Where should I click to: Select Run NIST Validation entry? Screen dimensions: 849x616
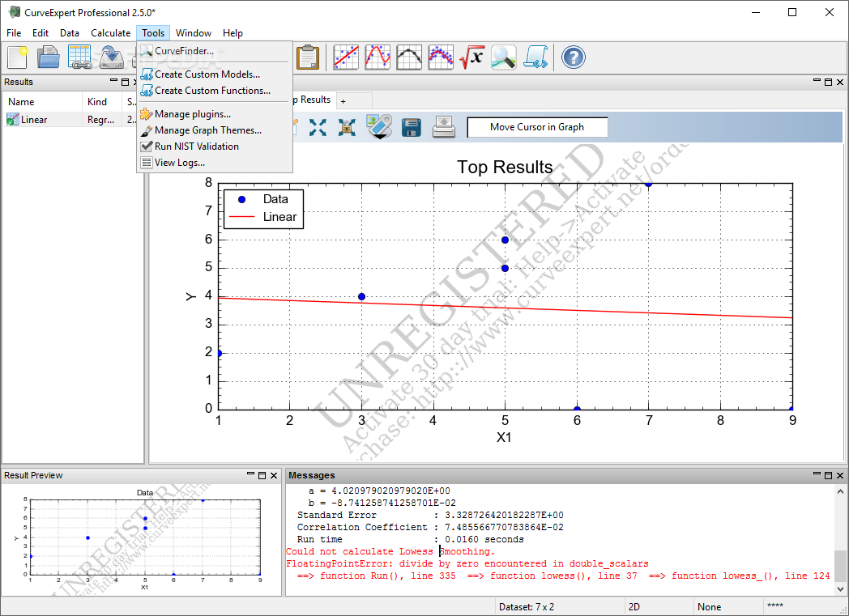click(x=215, y=147)
